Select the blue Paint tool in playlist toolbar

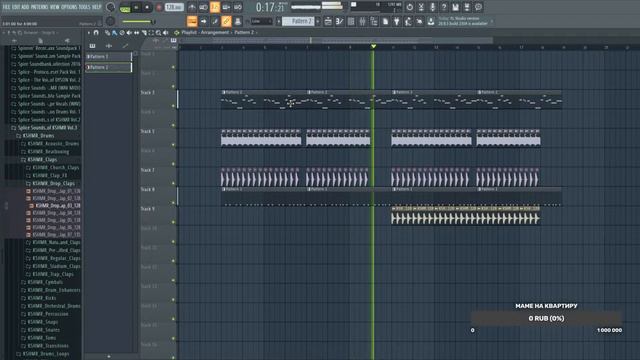115,33
